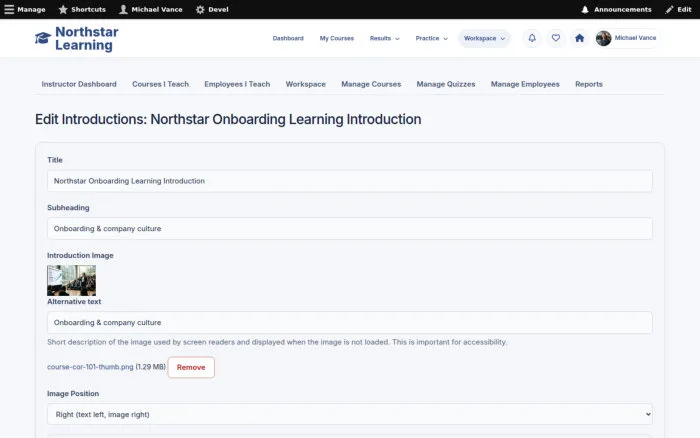Click into the Alternative text field

click(350, 322)
